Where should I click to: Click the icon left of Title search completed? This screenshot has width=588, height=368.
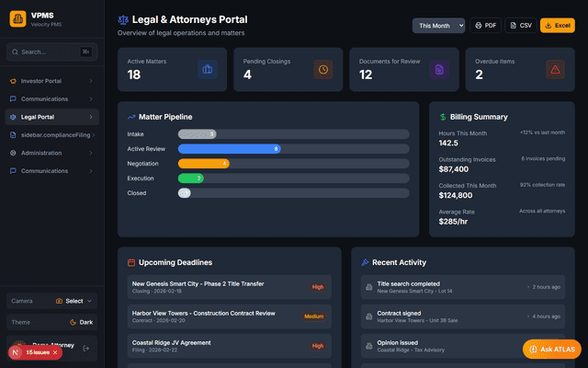[x=369, y=287]
